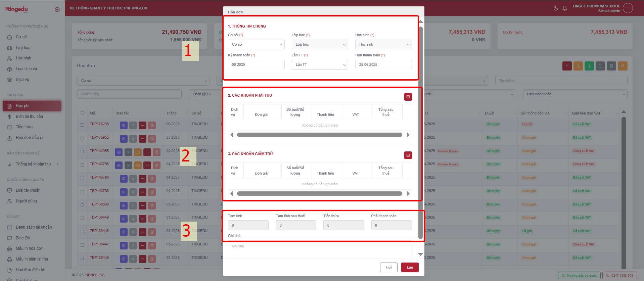Click the Kỳ thanh toán date field
Screen dimensions: 644x281
(256, 65)
